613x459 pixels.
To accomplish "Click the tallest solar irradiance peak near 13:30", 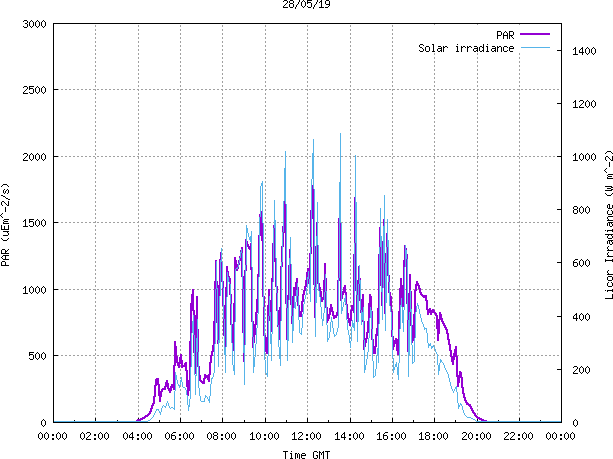I will [340, 135].
